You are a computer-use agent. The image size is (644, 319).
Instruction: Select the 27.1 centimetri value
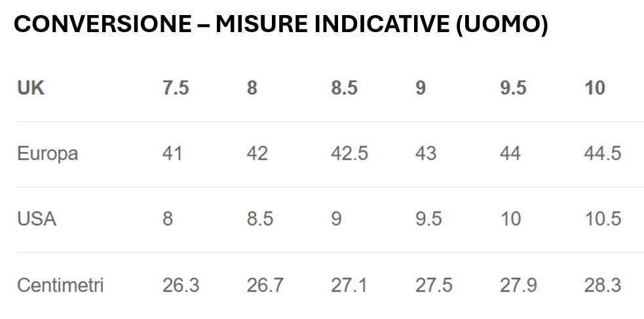349,285
